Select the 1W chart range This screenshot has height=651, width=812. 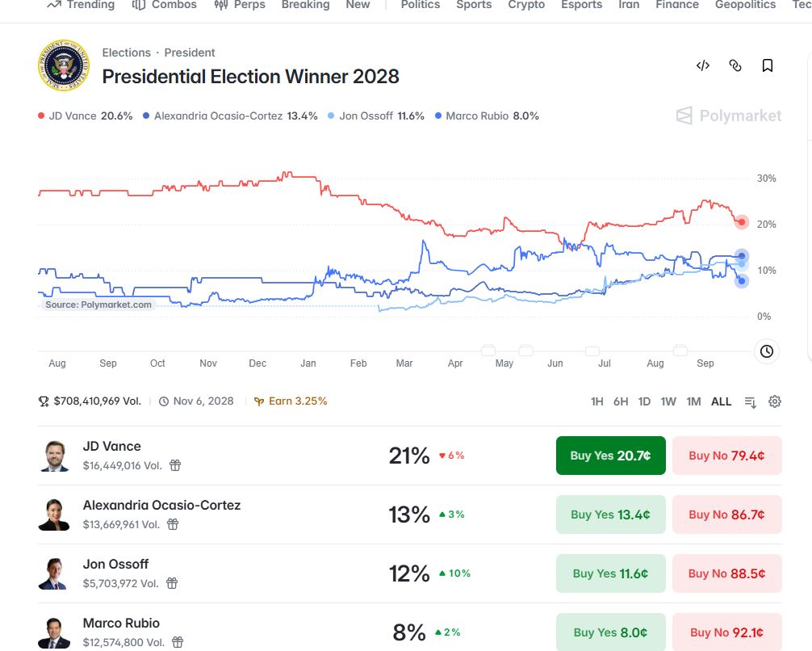pyautogui.click(x=668, y=401)
